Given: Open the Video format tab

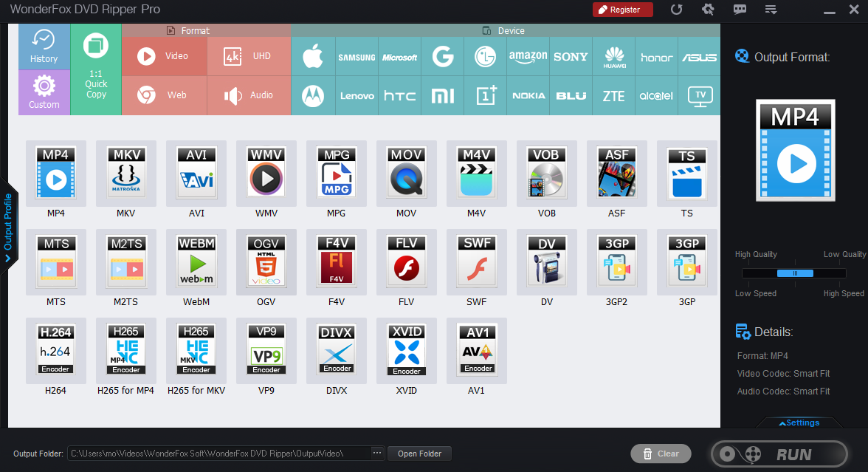Looking at the screenshot, I should 165,56.
